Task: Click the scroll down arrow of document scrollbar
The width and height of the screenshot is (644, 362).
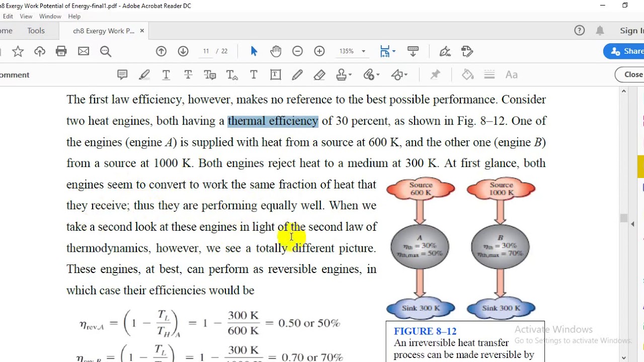Action: tap(624, 358)
